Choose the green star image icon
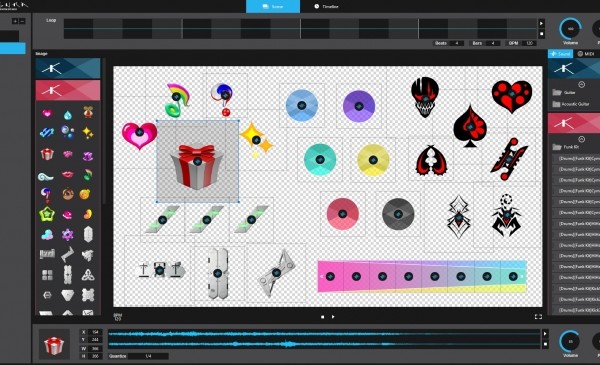The height and width of the screenshot is (365, 600). [x=47, y=214]
